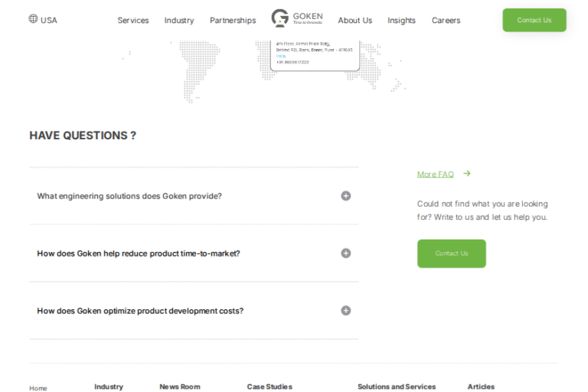Click plus icon for development costs question
Viewport: 588px width, 392px height.
click(345, 311)
